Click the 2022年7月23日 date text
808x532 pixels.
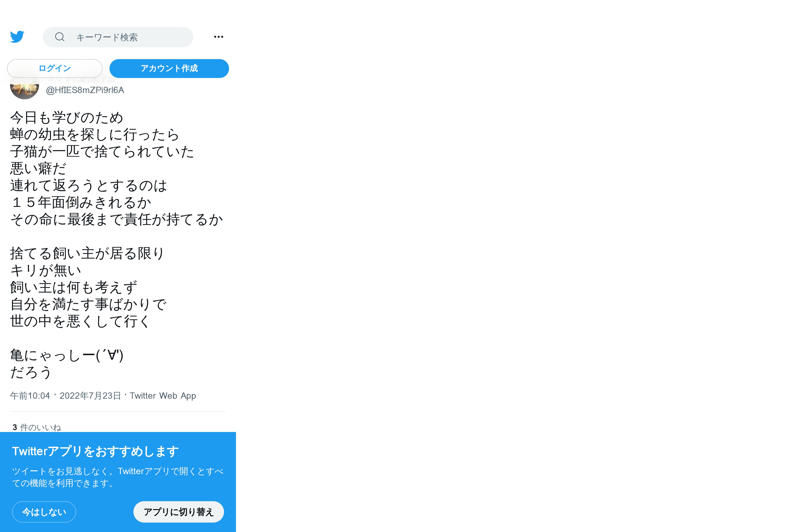click(x=90, y=396)
